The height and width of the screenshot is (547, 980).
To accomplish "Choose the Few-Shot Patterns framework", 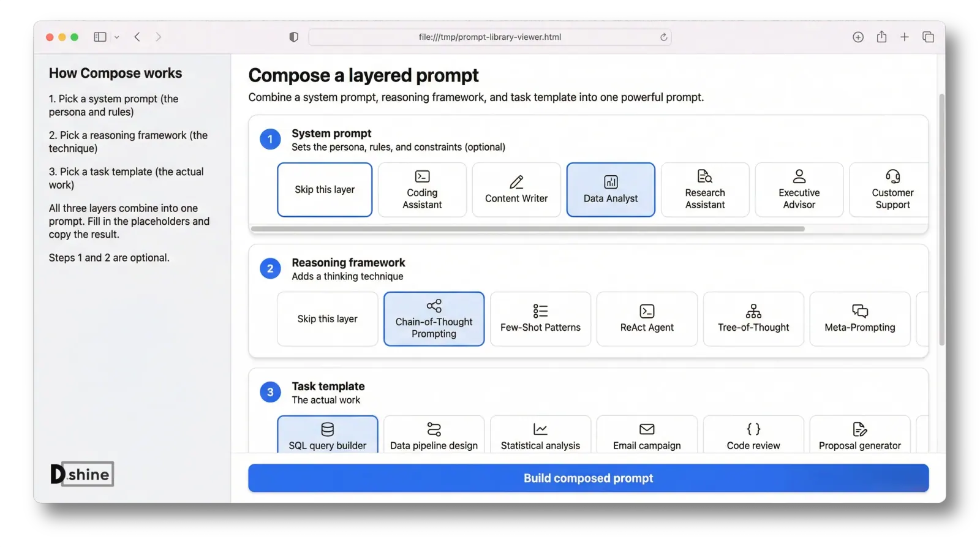I will [540, 319].
